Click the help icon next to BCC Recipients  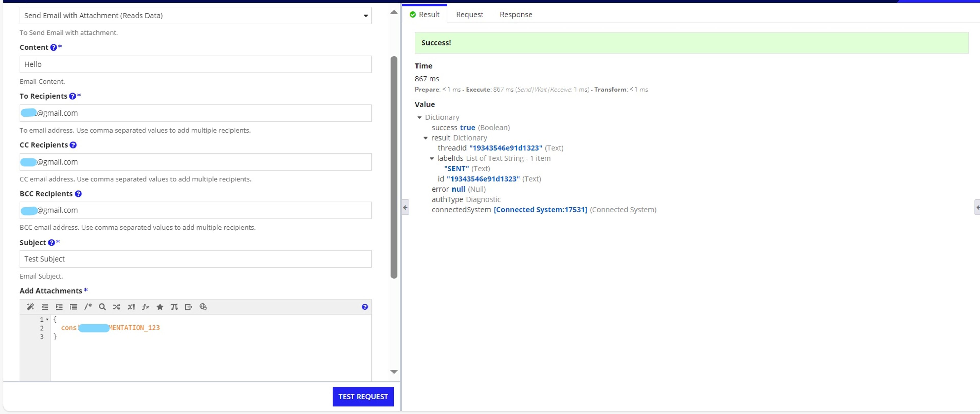tap(78, 194)
